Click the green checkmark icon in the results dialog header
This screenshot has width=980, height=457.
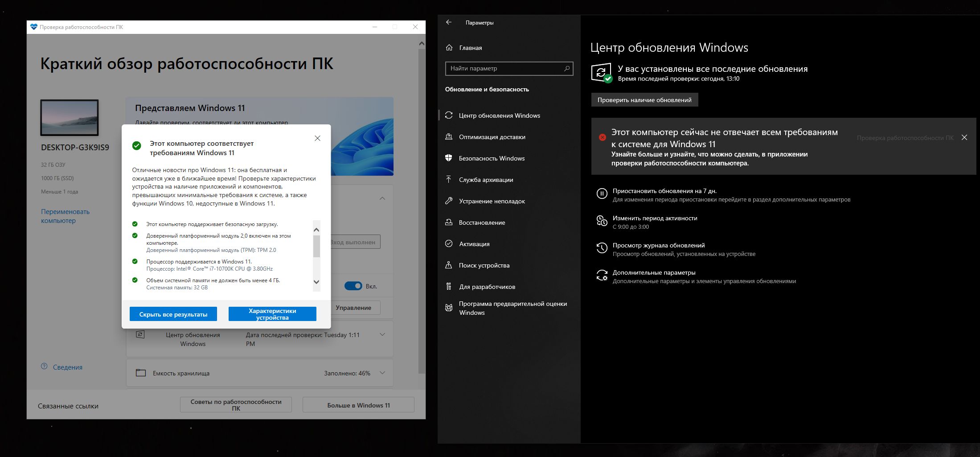tap(137, 146)
